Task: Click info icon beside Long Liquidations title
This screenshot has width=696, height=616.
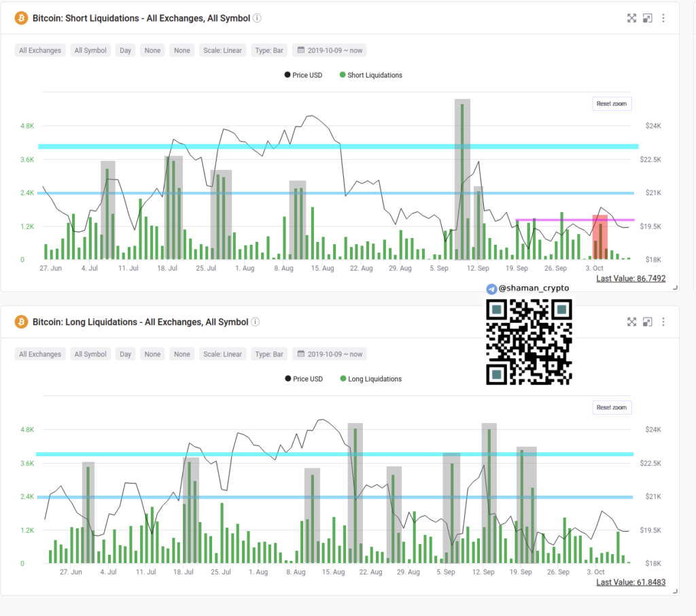Action: 256,322
